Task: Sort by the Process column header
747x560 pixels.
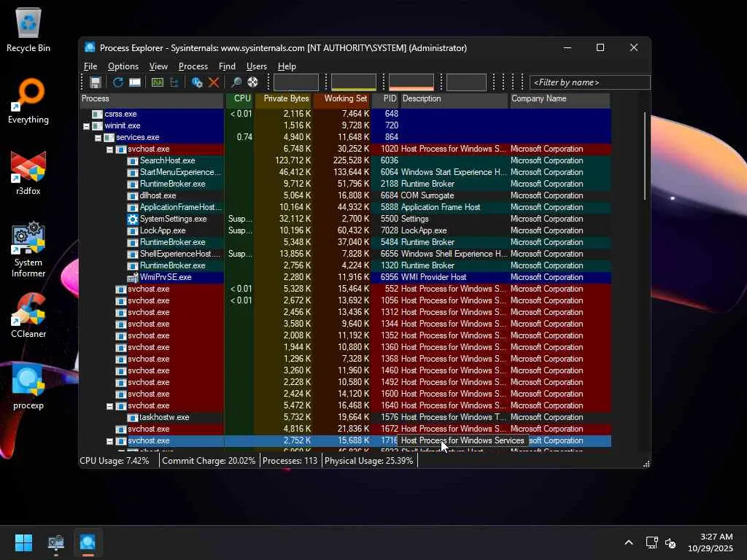Action: 152,98
